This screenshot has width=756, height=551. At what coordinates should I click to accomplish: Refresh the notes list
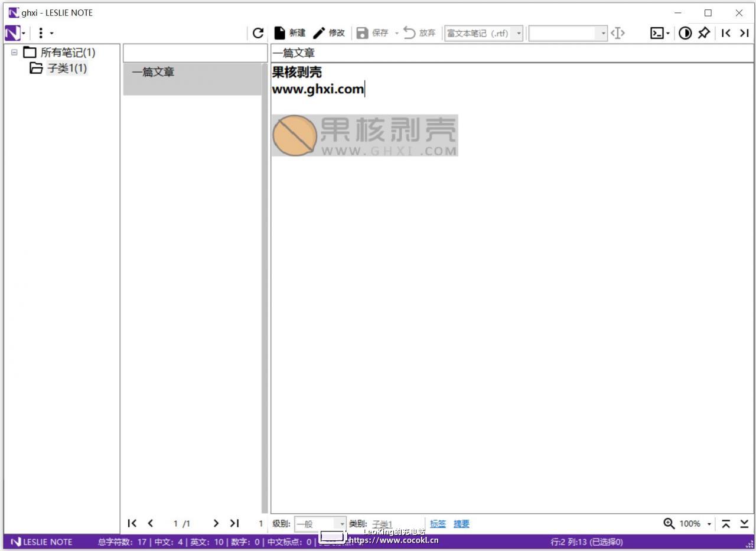coord(258,33)
